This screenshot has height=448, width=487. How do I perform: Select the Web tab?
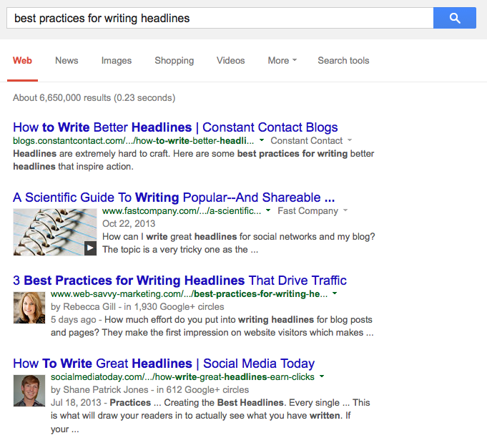pyautogui.click(x=22, y=60)
